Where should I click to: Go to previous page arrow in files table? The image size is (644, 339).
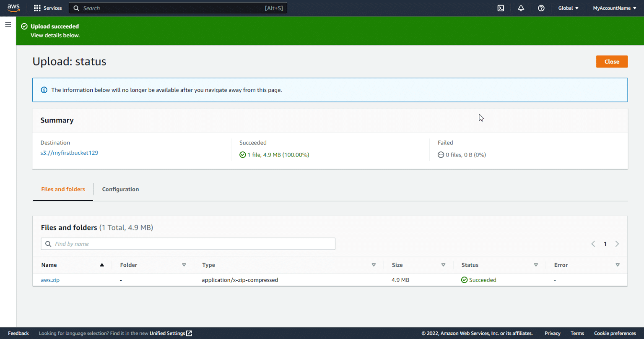(x=593, y=244)
